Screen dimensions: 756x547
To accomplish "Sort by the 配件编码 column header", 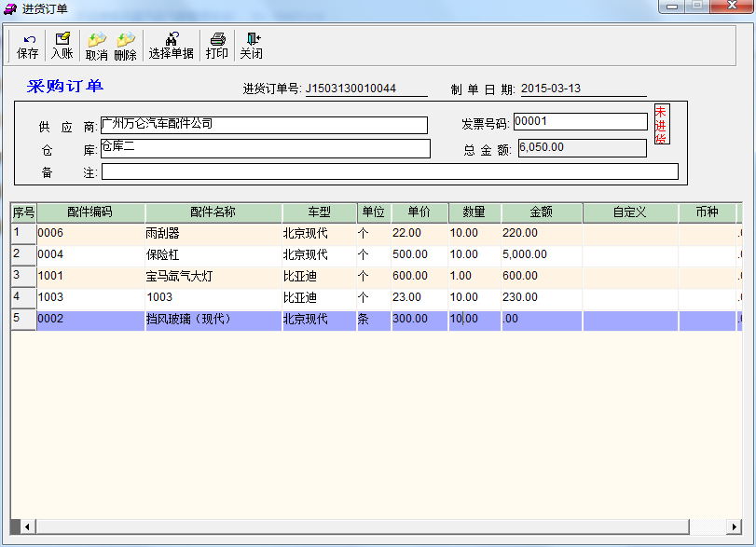I will pyautogui.click(x=90, y=212).
